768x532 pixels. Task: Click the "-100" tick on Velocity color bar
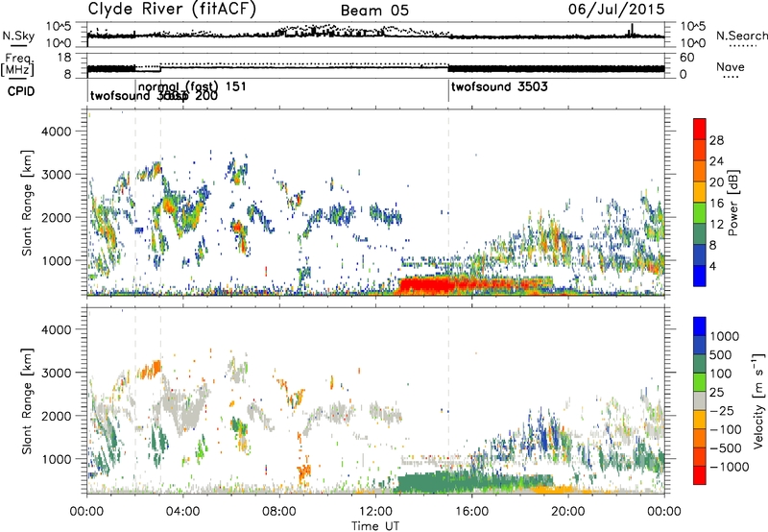tap(726, 429)
